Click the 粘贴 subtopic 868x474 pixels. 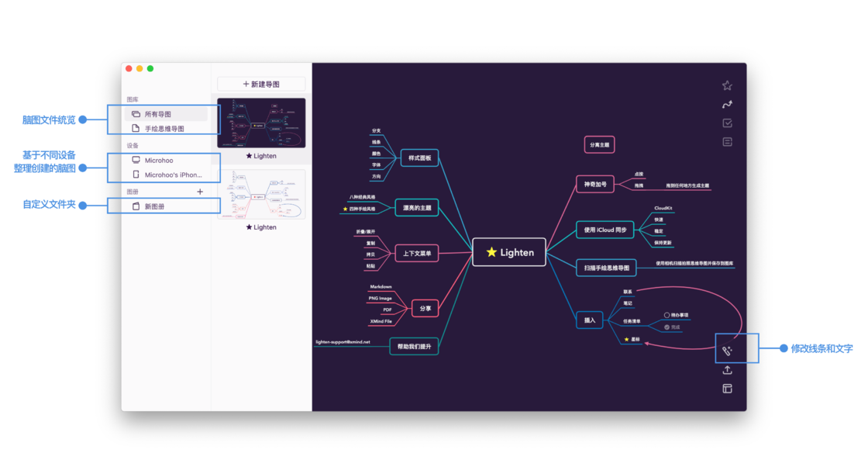click(370, 266)
